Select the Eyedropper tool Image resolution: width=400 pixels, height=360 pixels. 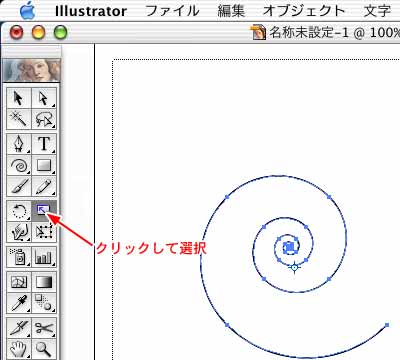point(19,303)
